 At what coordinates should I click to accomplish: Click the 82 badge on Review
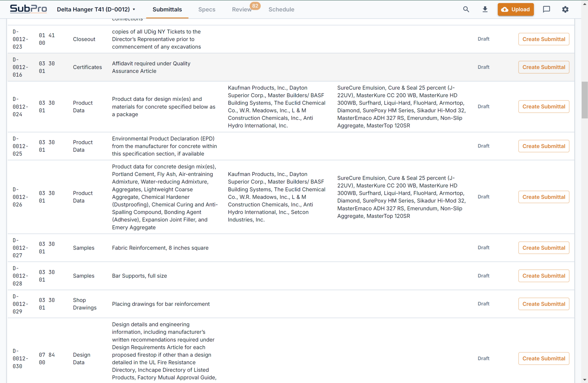click(x=255, y=6)
